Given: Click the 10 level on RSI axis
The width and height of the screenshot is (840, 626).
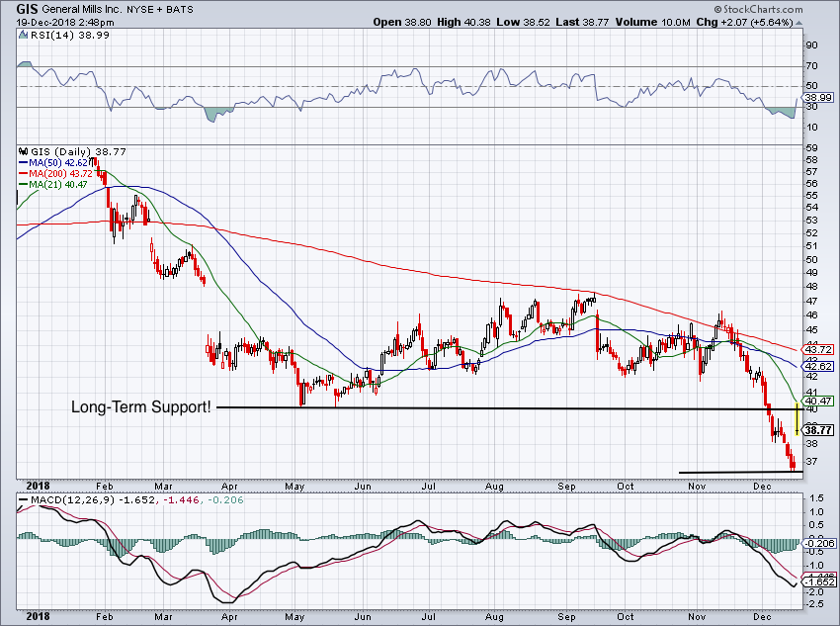Looking at the screenshot, I should click(x=811, y=128).
